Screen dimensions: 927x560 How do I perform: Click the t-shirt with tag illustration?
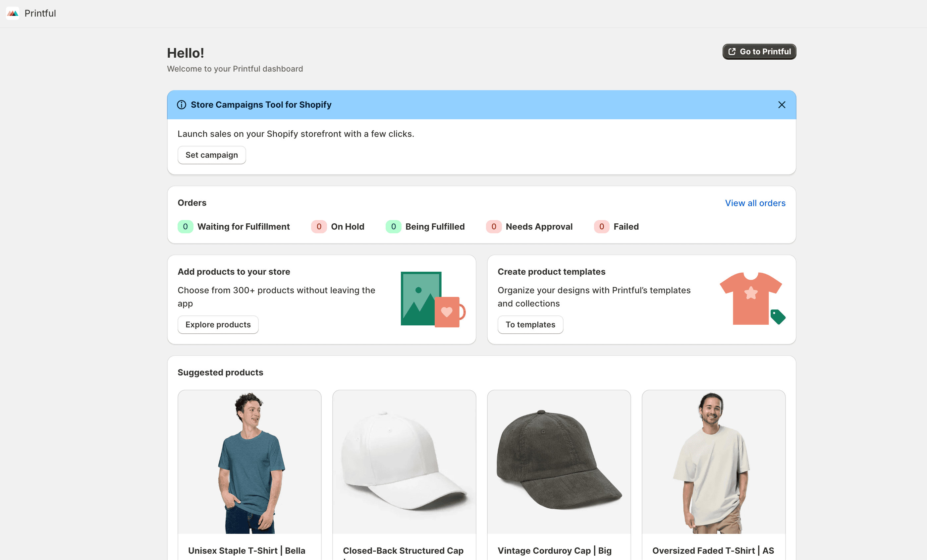[752, 299]
